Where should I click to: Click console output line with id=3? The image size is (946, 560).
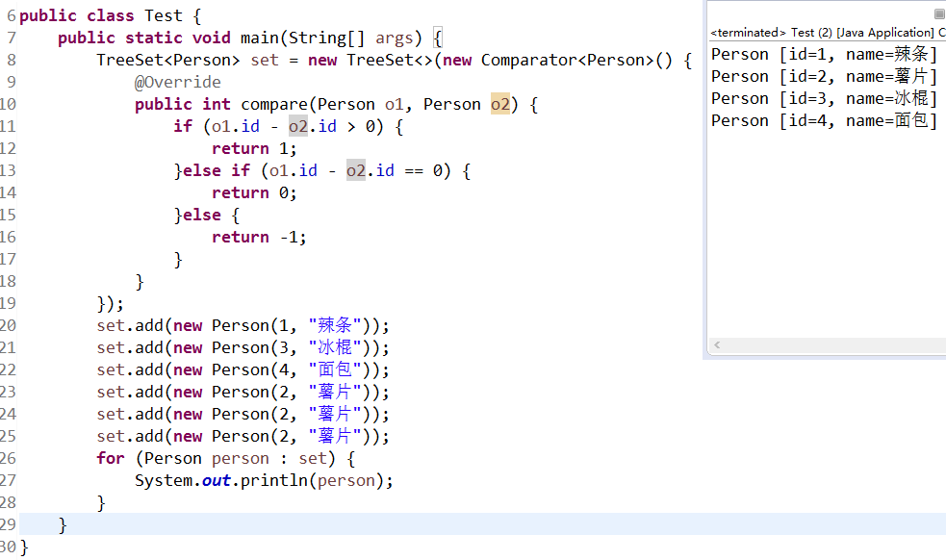pyautogui.click(x=823, y=98)
